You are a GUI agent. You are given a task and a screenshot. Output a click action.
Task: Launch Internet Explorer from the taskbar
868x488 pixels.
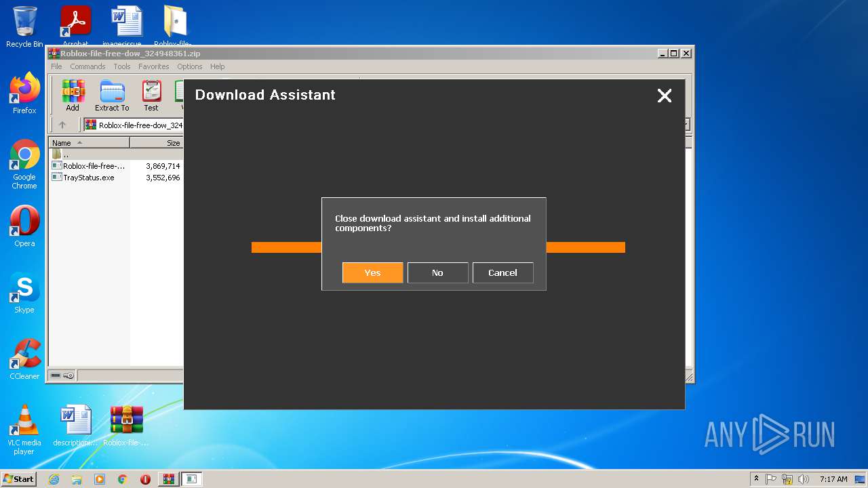(54, 479)
